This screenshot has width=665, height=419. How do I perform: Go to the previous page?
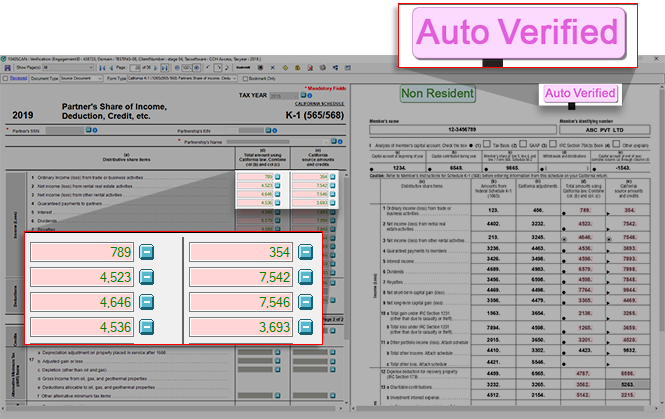click(x=111, y=68)
